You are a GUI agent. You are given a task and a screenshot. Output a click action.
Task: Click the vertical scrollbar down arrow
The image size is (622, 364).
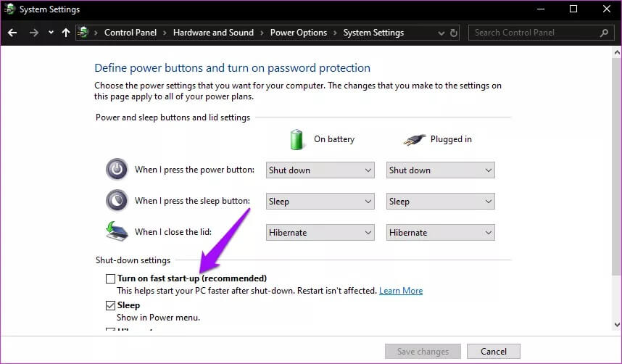[616, 325]
